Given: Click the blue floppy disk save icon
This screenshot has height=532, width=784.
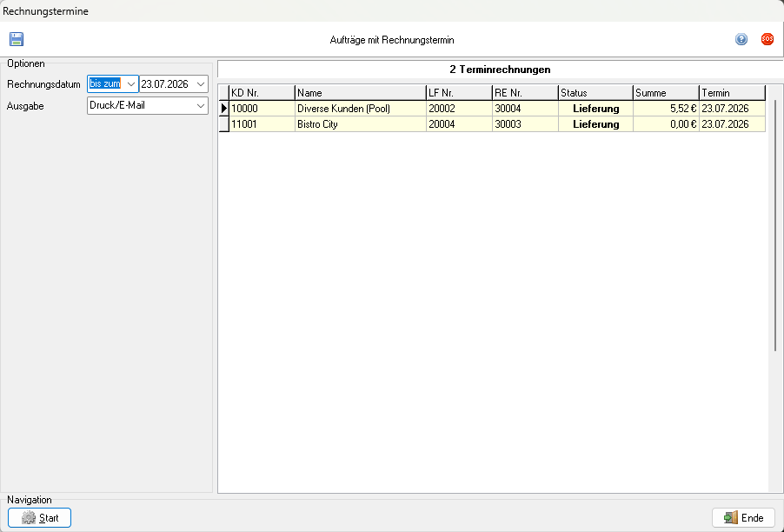Looking at the screenshot, I should 17,39.
